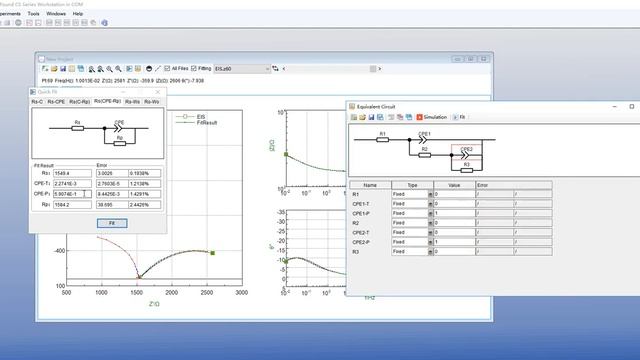Click the green end marker on the Nyquist curve

tap(213, 253)
